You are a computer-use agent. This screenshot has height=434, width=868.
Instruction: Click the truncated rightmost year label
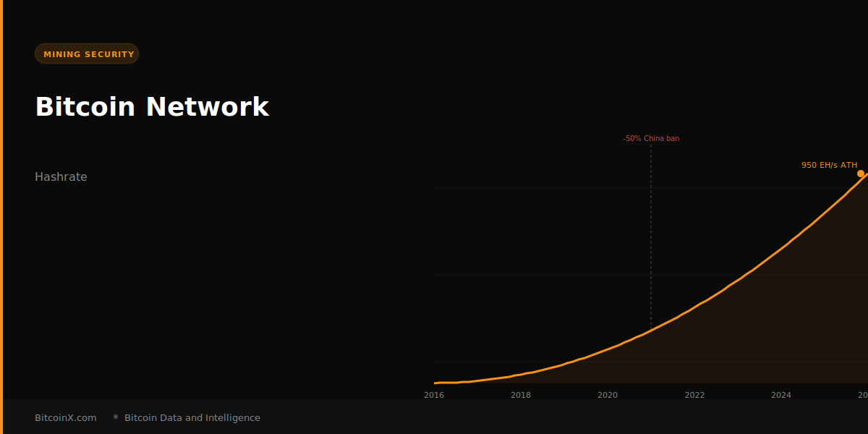[864, 395]
